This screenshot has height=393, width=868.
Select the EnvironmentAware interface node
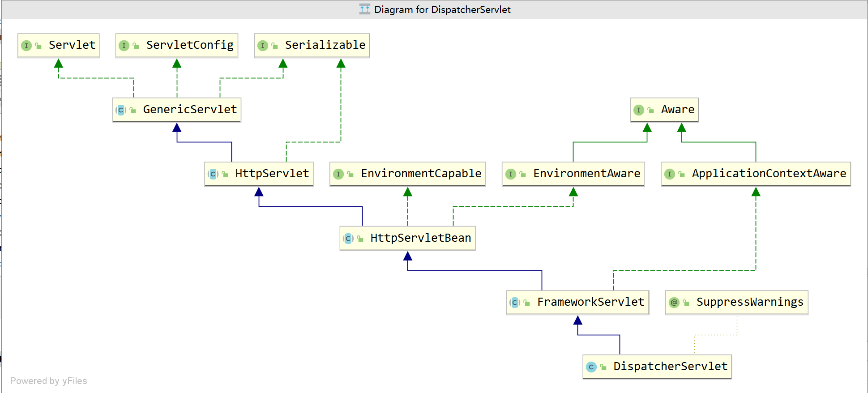click(573, 174)
